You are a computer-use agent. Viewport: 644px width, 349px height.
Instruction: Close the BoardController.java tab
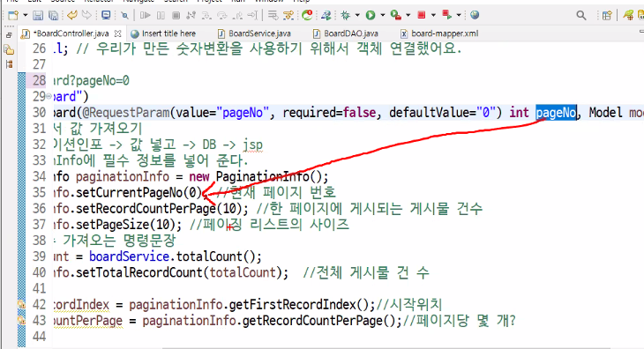[118, 33]
